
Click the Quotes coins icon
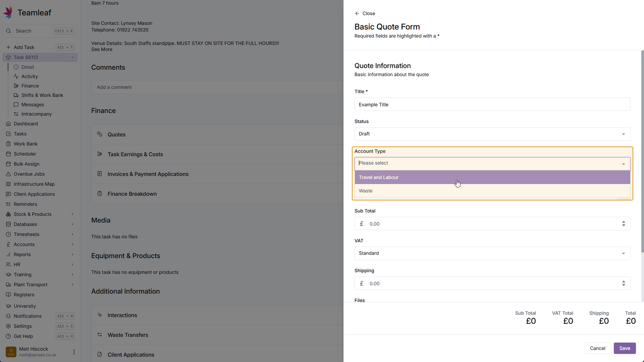pyautogui.click(x=100, y=134)
